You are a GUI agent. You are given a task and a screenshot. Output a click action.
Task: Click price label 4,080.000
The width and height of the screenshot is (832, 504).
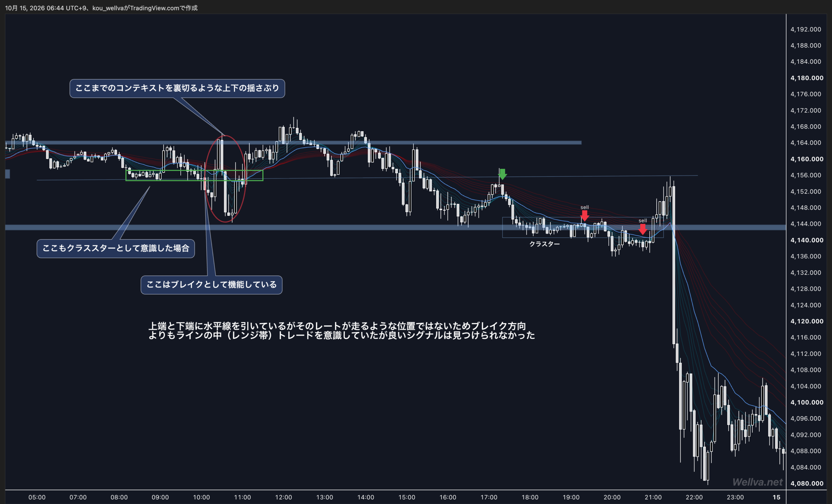[807, 484]
